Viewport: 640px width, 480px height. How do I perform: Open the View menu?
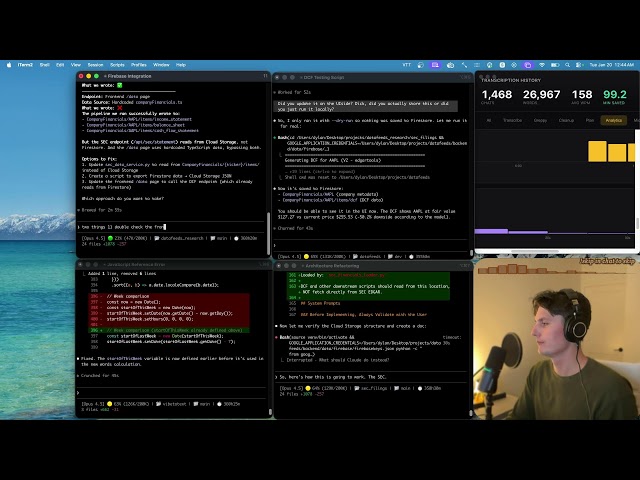pyautogui.click(x=76, y=65)
